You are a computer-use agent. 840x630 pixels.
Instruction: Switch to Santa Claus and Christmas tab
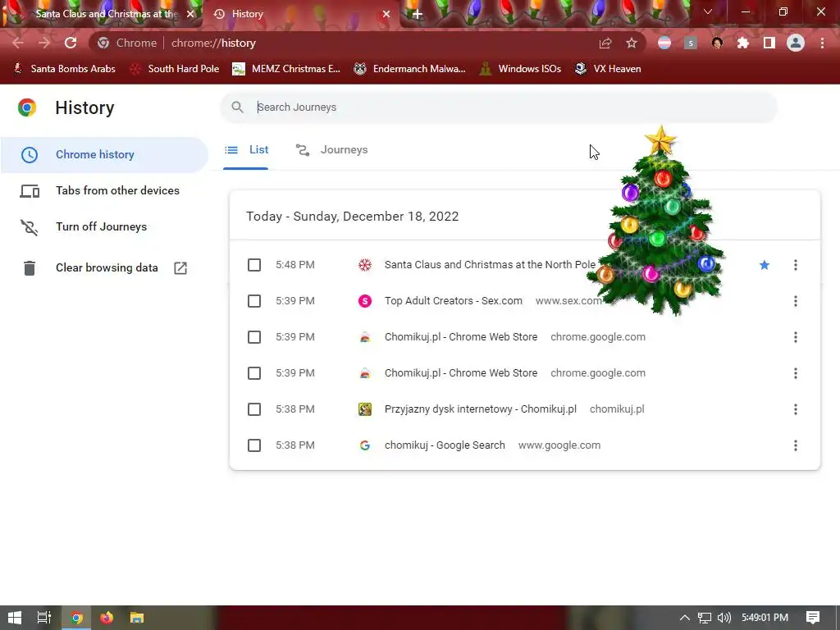click(x=106, y=14)
